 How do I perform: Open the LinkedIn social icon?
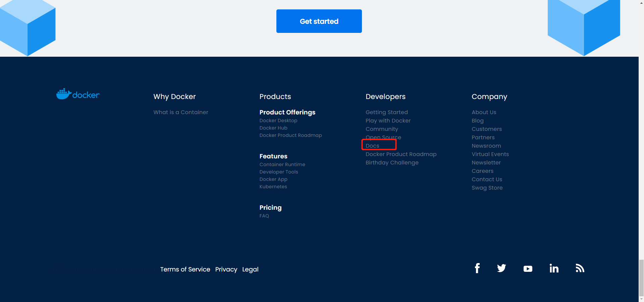(554, 268)
